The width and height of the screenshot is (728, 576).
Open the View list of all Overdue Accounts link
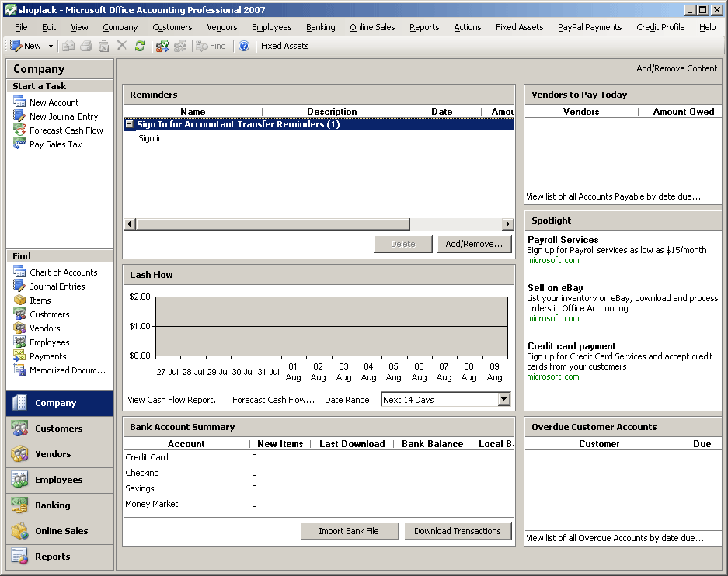point(615,538)
